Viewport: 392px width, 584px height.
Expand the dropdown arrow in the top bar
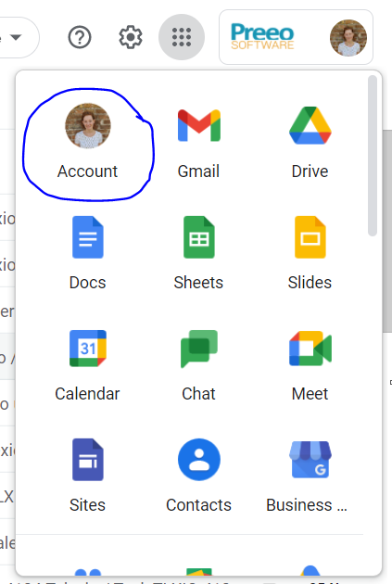pos(16,37)
